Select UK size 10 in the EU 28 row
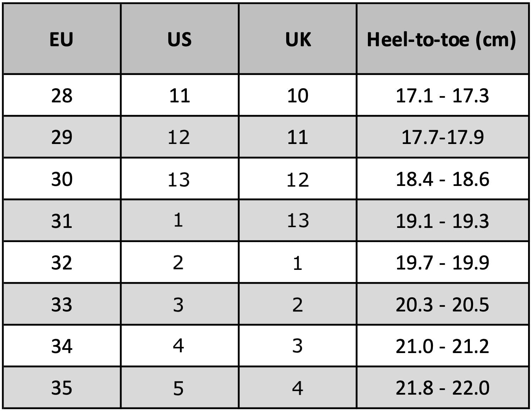Image resolution: width=532 pixels, height=411 pixels. click(298, 96)
